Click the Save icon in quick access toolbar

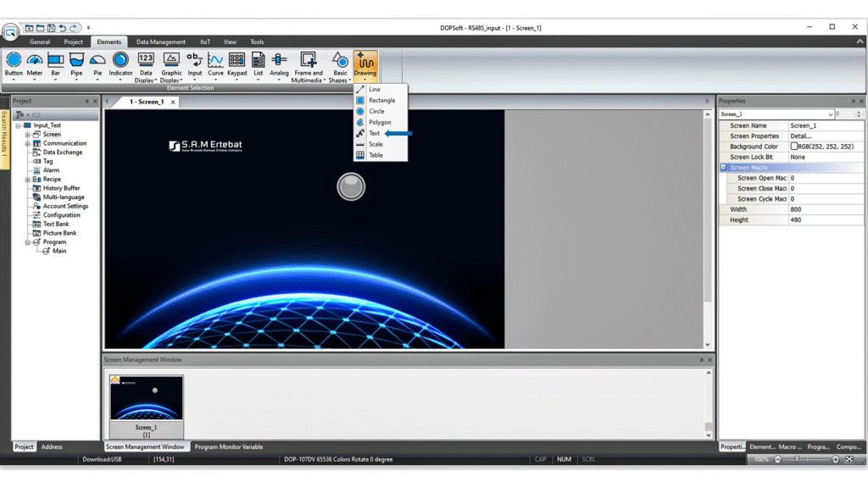click(52, 28)
